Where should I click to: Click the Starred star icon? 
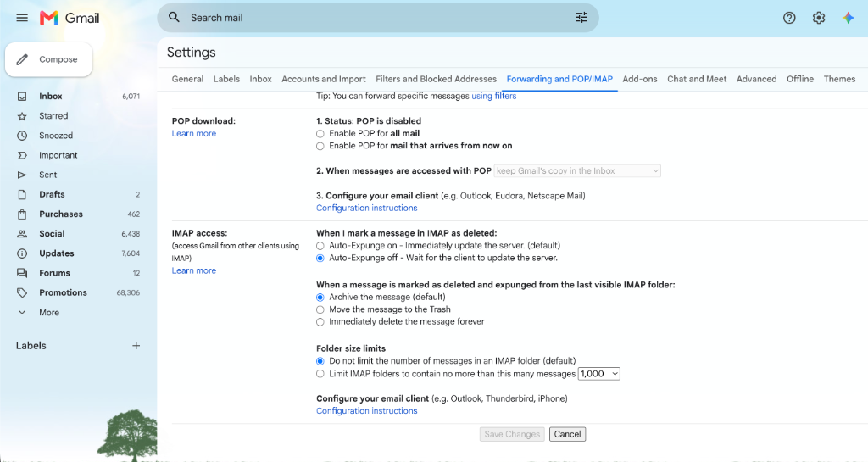click(22, 115)
